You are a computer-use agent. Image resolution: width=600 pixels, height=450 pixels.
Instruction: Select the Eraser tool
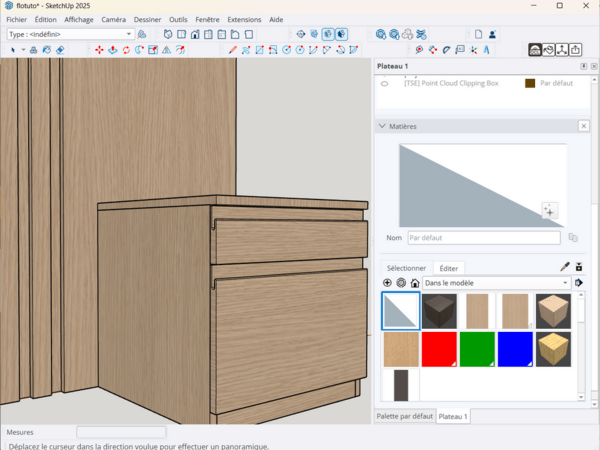[x=60, y=49]
